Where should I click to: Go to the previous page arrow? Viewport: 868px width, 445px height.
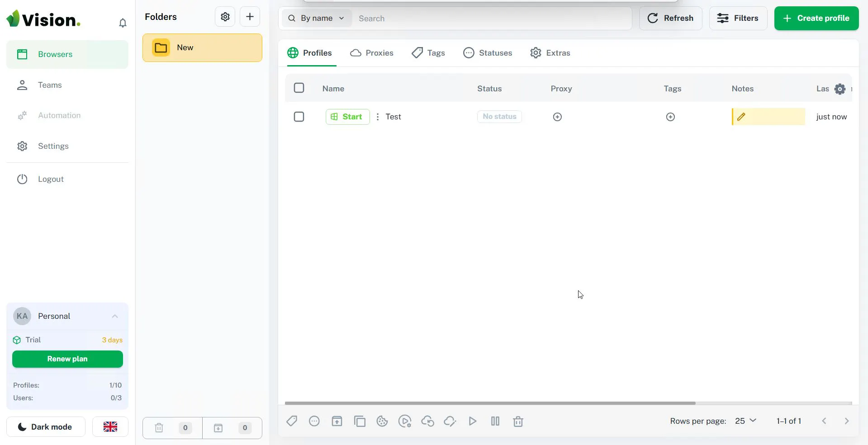(x=824, y=421)
